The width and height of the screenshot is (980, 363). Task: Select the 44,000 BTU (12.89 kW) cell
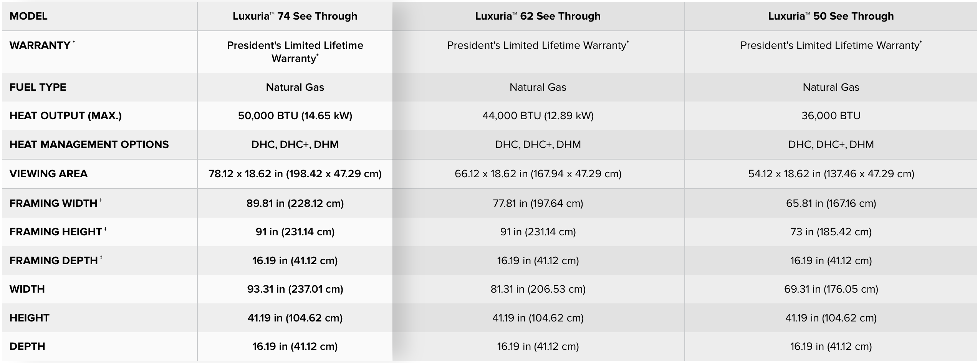(x=538, y=116)
